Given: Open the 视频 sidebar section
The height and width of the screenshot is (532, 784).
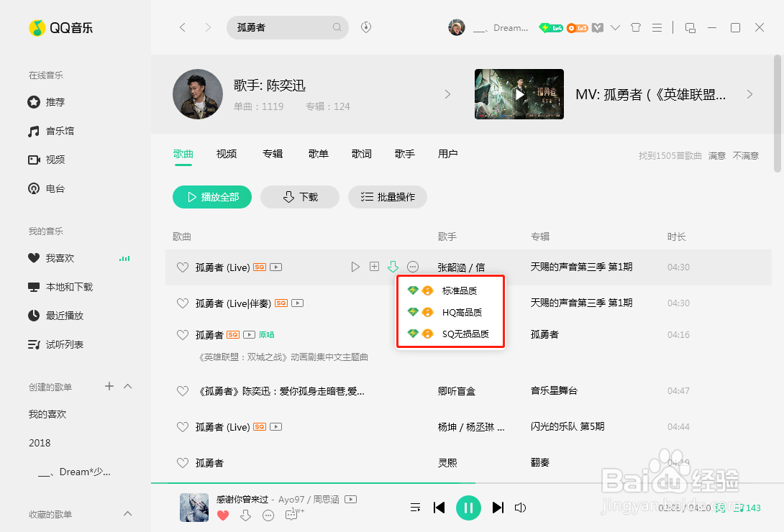Looking at the screenshot, I should [x=47, y=160].
